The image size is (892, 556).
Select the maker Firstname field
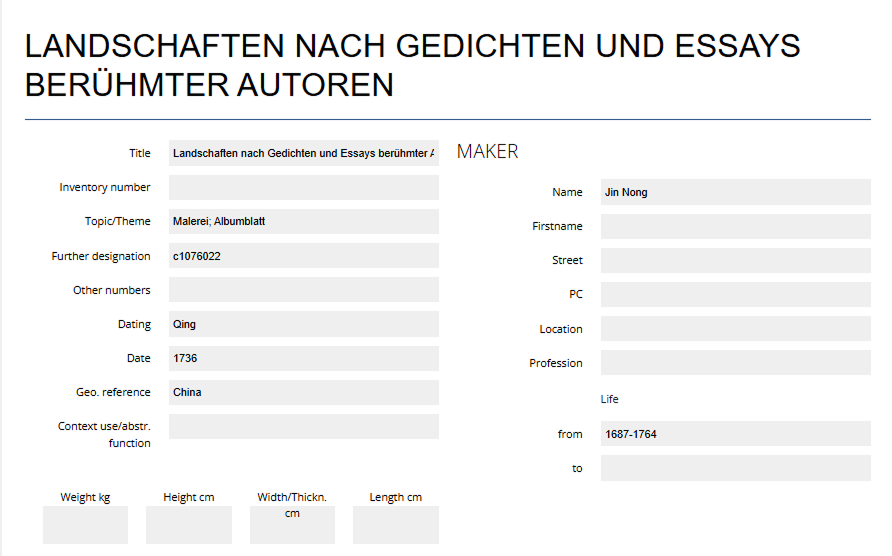point(735,226)
